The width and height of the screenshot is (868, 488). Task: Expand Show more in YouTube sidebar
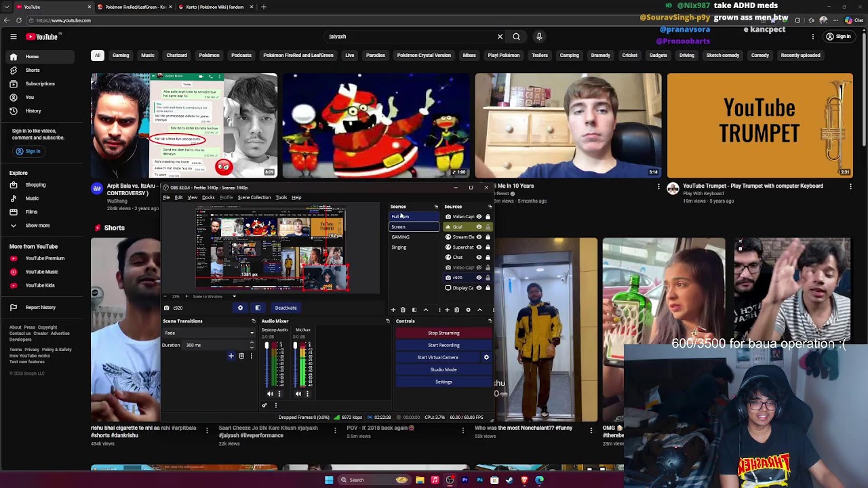[37, 226]
